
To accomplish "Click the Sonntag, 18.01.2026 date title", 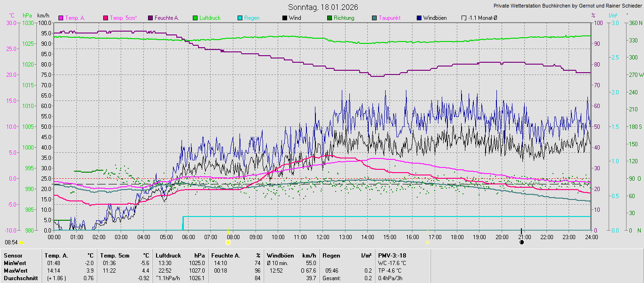I will (x=323, y=7).
